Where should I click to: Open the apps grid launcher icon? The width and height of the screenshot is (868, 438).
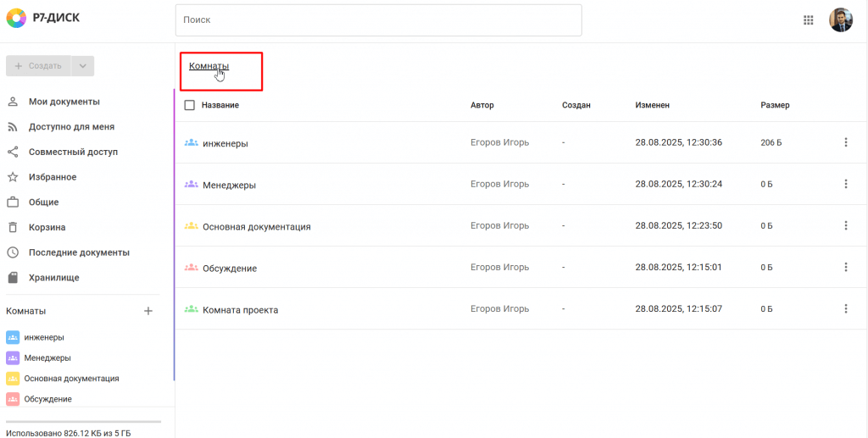pyautogui.click(x=808, y=20)
